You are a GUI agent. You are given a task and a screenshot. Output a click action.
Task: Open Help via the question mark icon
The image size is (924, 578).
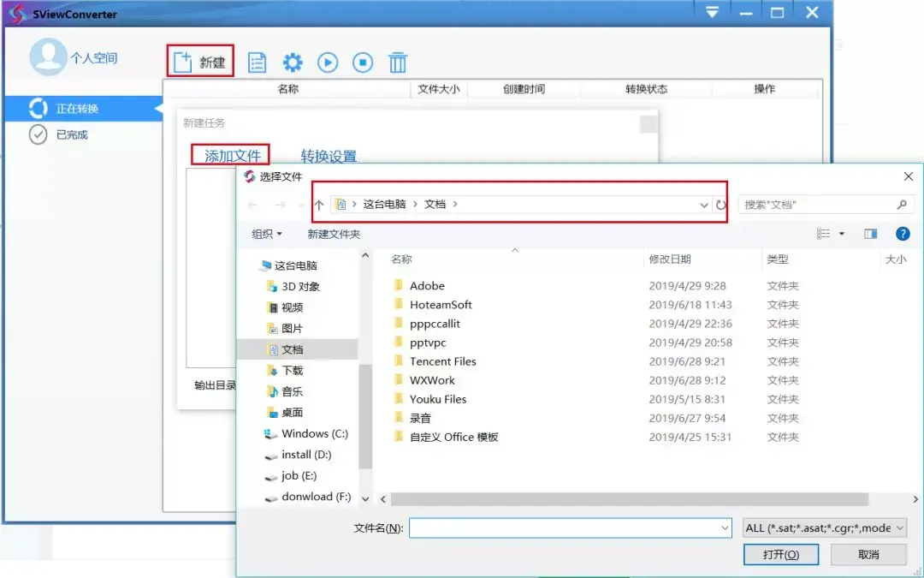(903, 233)
